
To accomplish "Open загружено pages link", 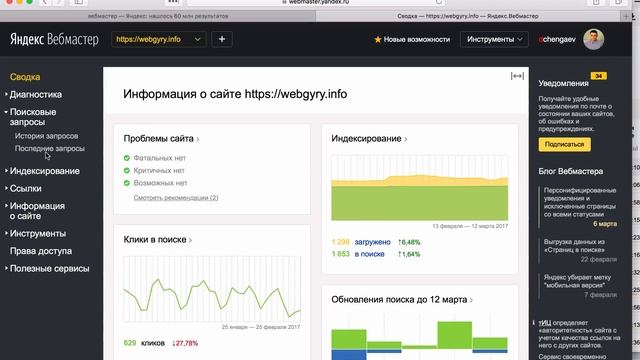I will 372,242.
